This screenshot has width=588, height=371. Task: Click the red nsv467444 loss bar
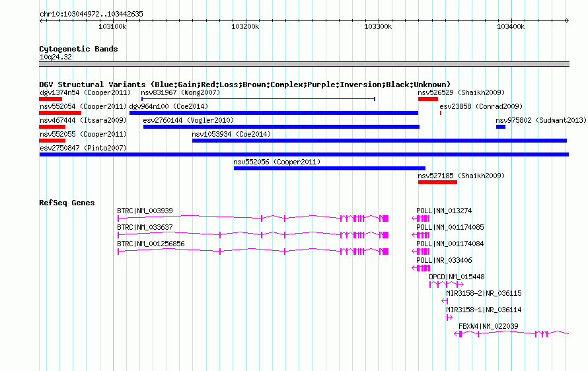(x=52, y=127)
